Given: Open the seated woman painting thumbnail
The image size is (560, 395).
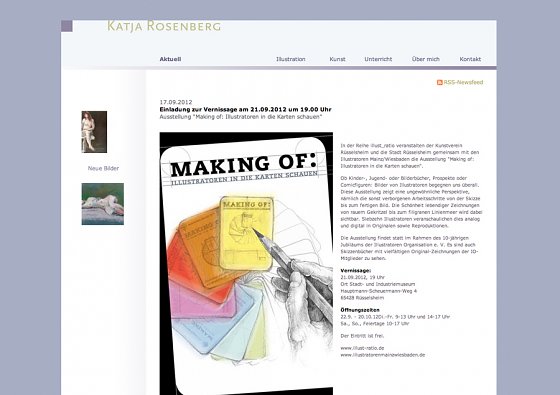Looking at the screenshot, I should click(x=94, y=132).
